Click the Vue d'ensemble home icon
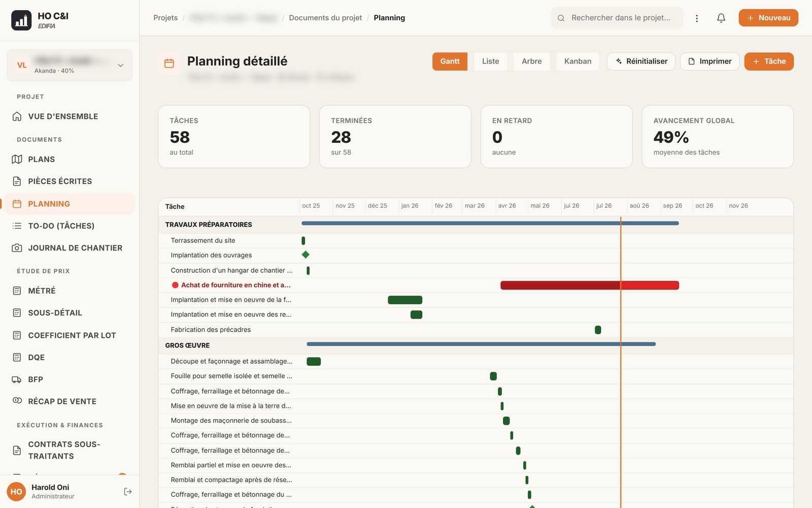812x508 pixels. coord(17,116)
